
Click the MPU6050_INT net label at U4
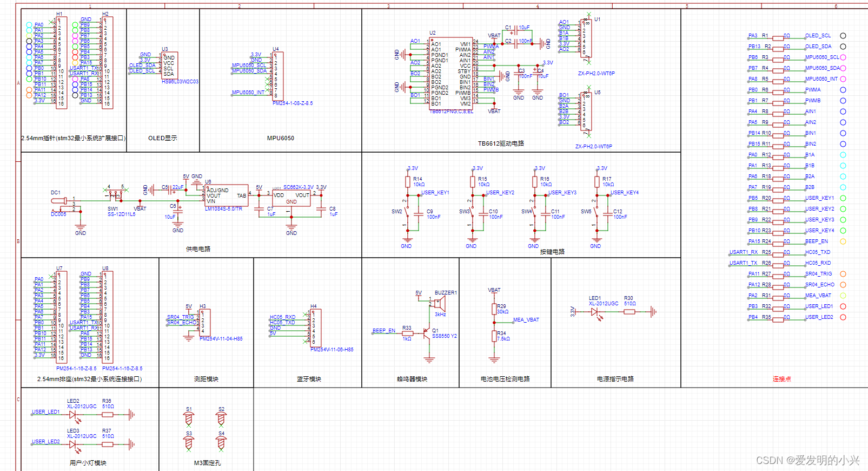(x=248, y=93)
